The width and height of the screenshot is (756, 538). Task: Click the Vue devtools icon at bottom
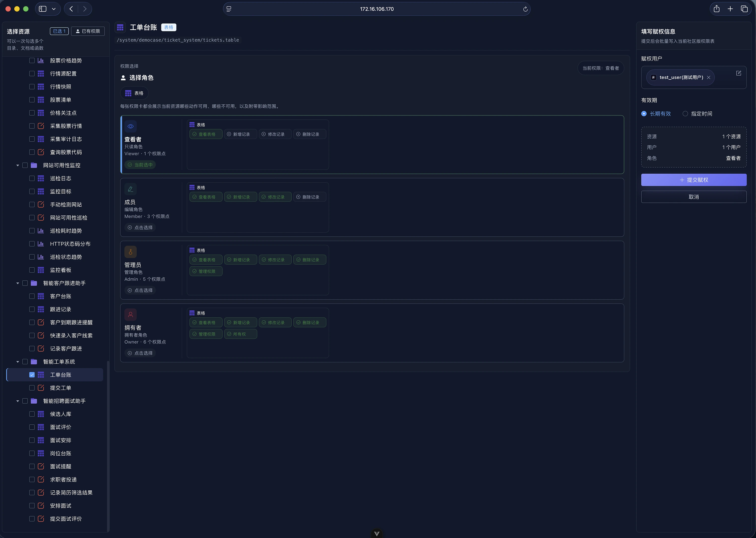point(377,533)
